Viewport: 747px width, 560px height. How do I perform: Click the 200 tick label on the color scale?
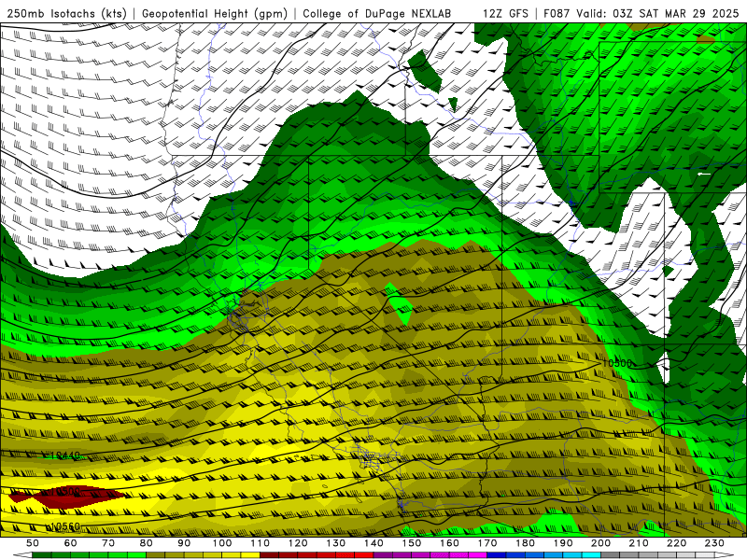click(601, 543)
